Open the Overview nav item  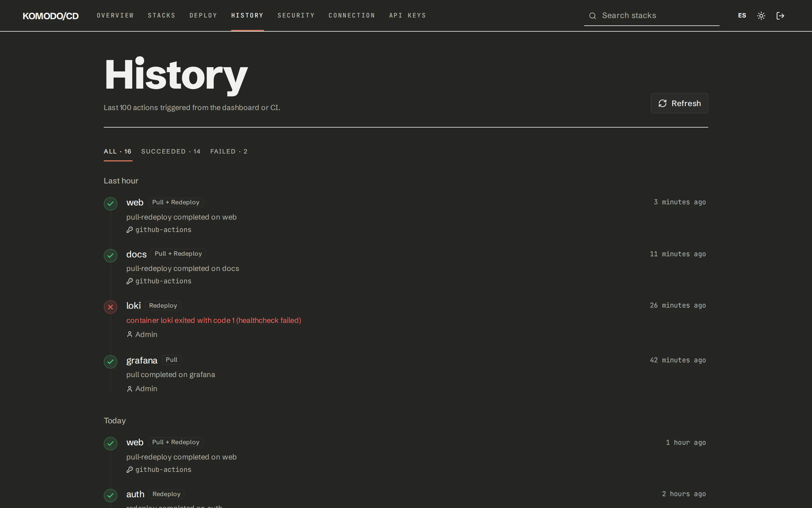(115, 16)
